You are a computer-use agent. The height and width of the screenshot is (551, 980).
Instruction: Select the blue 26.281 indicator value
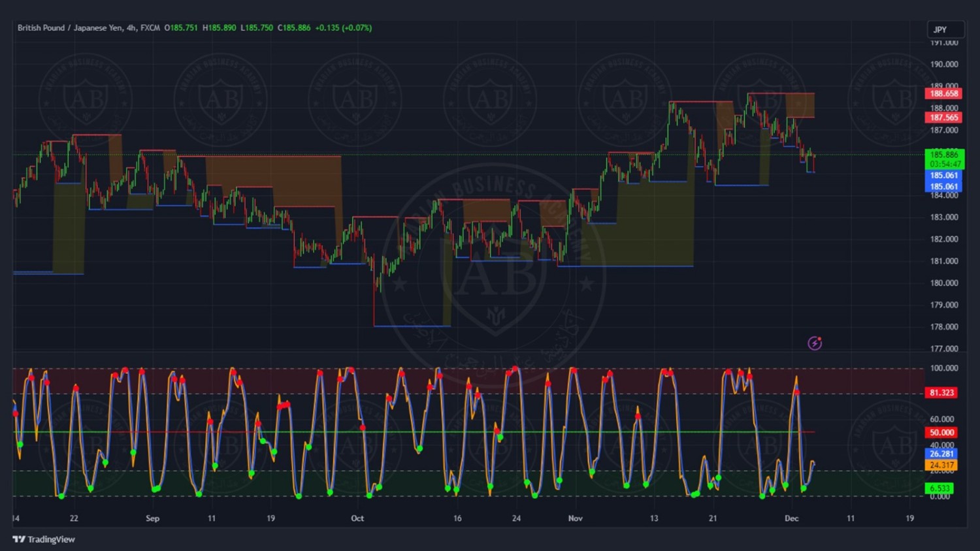[x=941, y=454]
